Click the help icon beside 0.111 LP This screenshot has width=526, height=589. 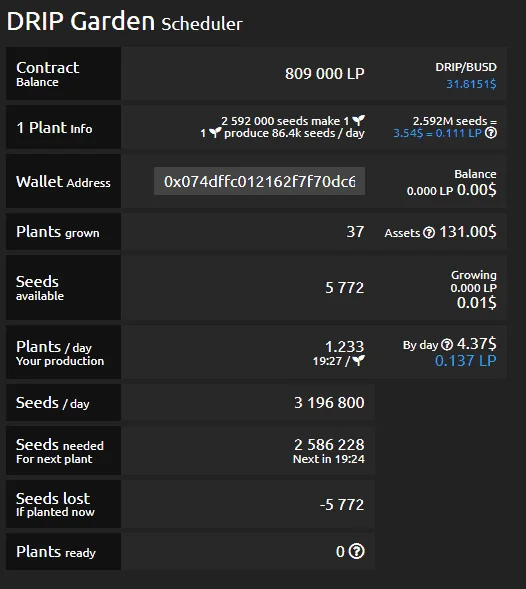click(x=491, y=133)
